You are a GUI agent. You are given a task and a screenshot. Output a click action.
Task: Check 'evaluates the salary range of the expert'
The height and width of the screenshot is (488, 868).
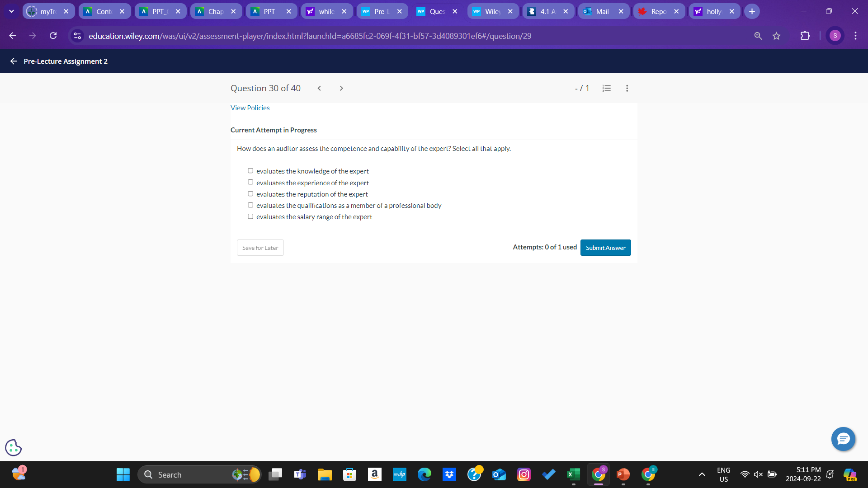[x=250, y=216]
